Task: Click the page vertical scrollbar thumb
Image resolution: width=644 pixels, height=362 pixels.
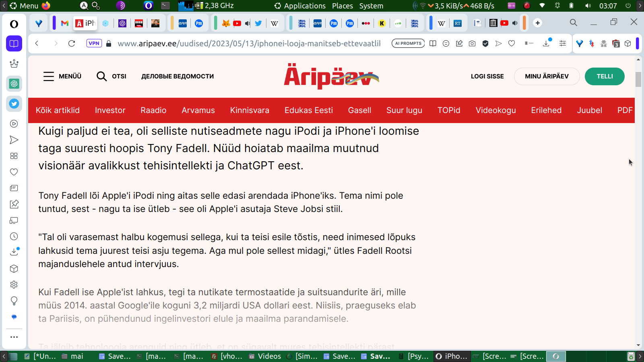Action: pyautogui.click(x=638, y=79)
